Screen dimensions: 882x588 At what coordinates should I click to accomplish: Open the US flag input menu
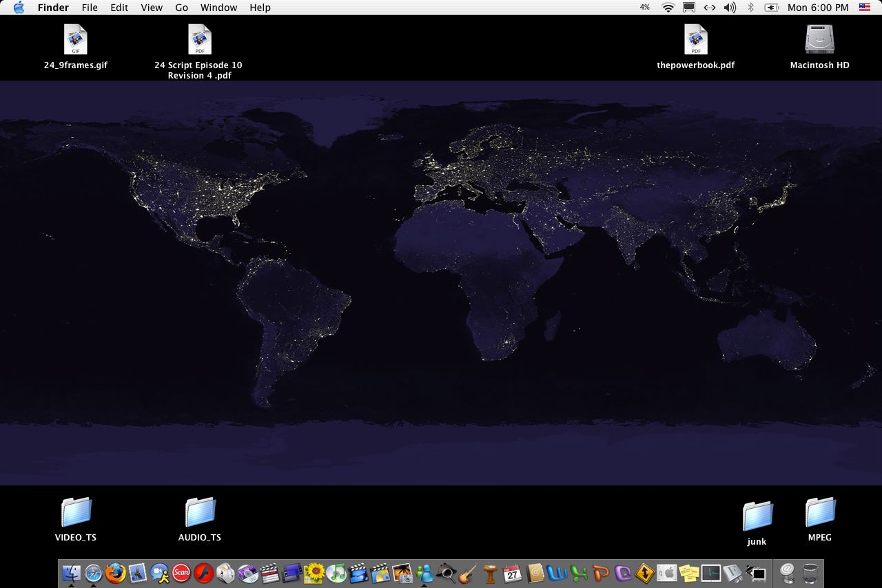(865, 8)
